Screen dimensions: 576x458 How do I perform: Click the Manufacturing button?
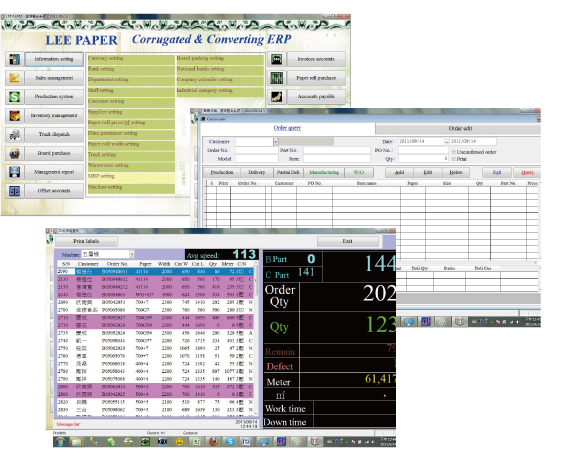pos(324,172)
